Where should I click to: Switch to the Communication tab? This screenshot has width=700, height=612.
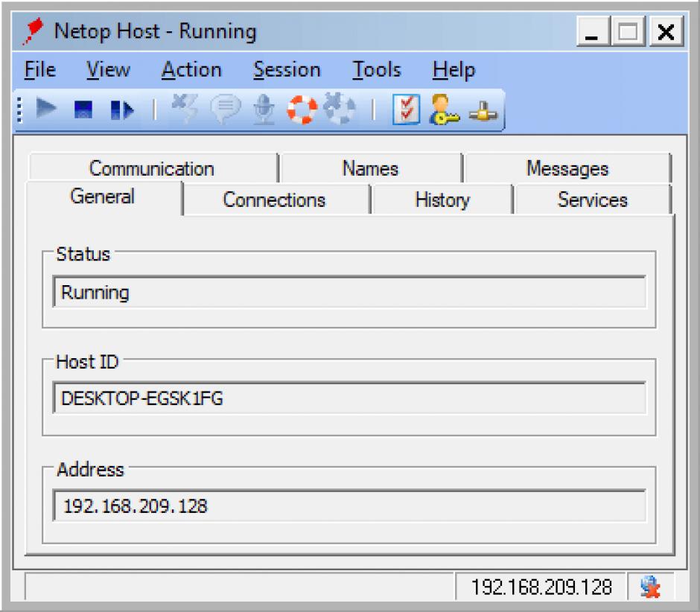click(153, 168)
